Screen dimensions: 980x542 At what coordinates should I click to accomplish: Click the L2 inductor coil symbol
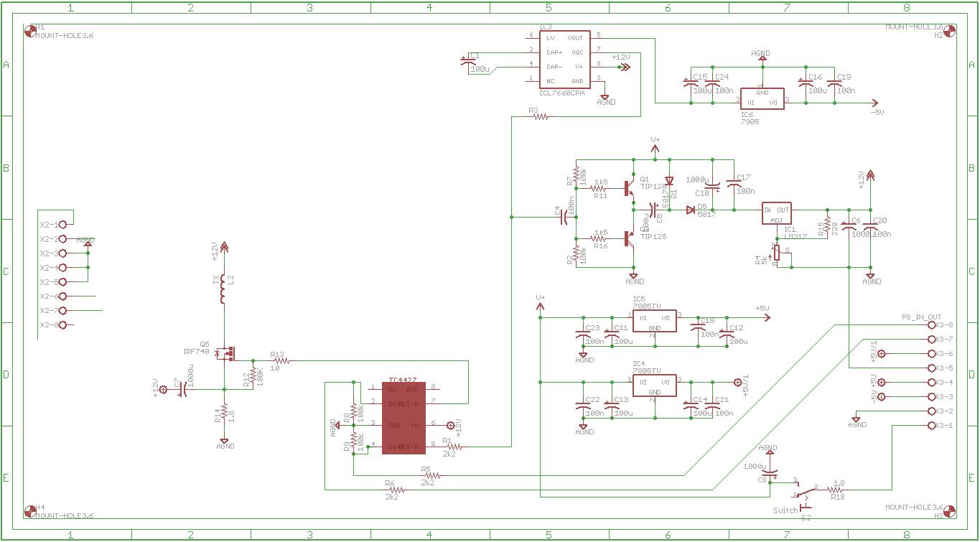(x=224, y=289)
